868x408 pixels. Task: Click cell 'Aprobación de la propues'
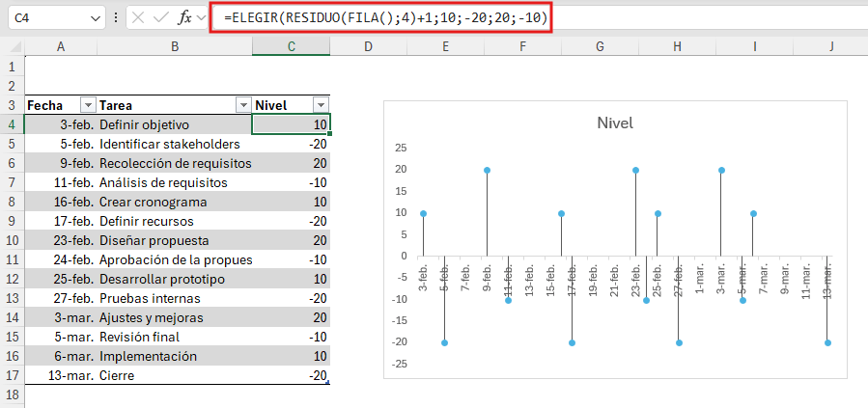pos(175,259)
